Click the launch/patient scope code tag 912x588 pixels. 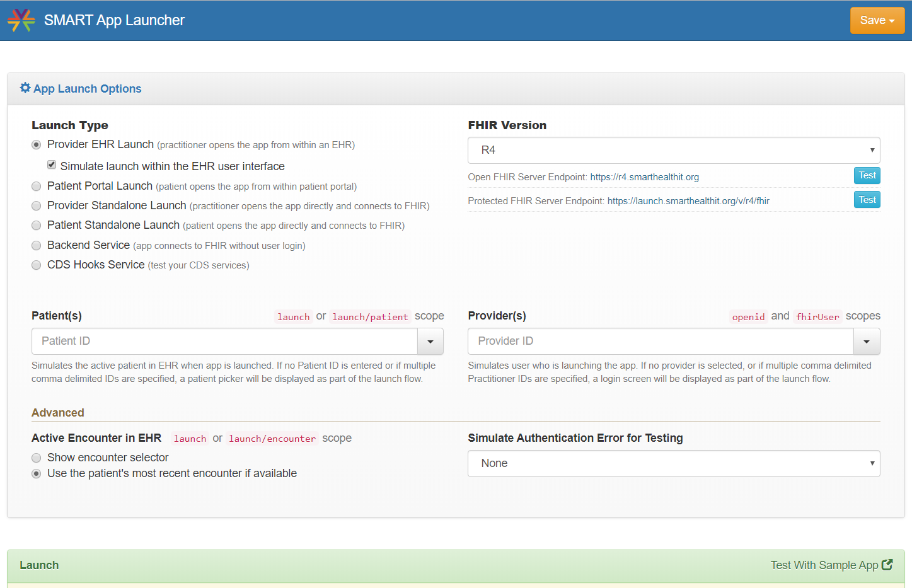pyautogui.click(x=371, y=317)
